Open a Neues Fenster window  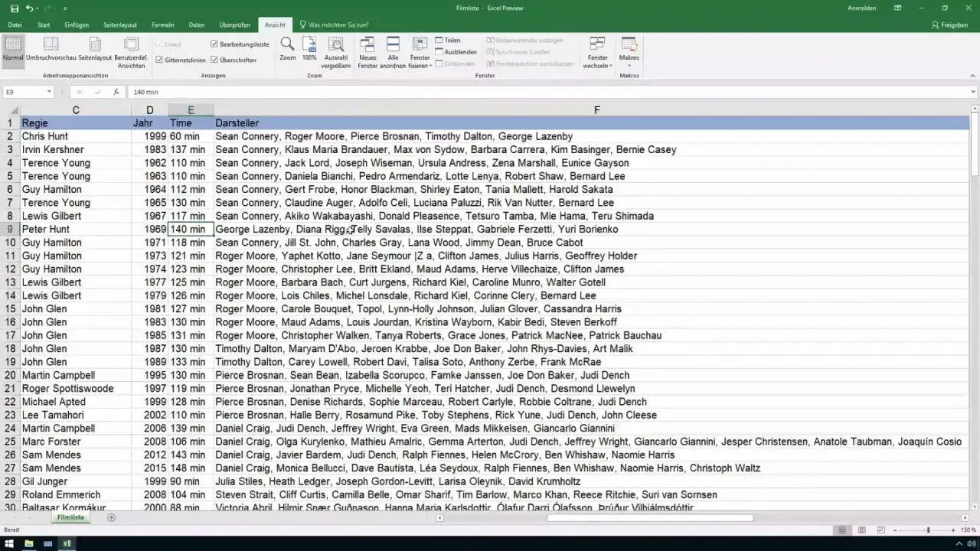[x=367, y=52]
